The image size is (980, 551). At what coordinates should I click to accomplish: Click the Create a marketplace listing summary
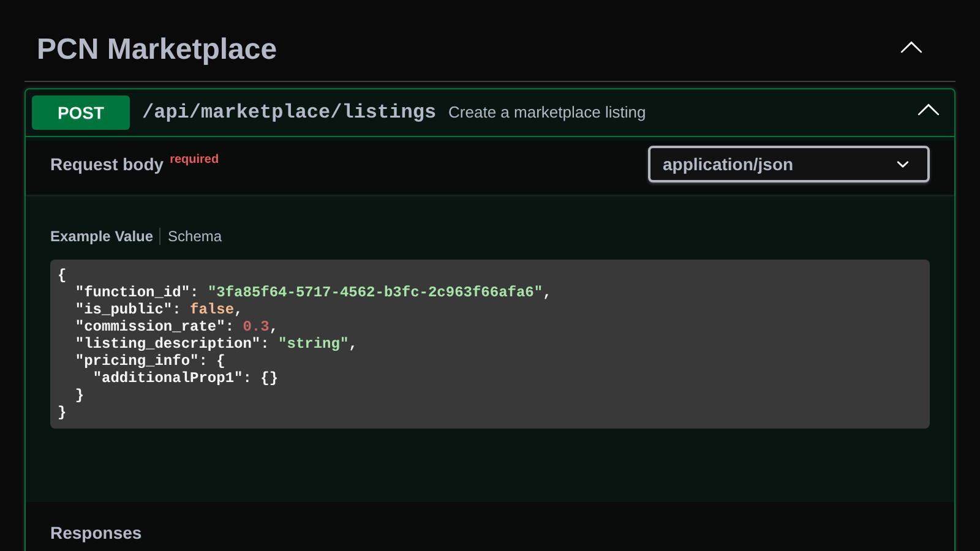[x=547, y=113]
